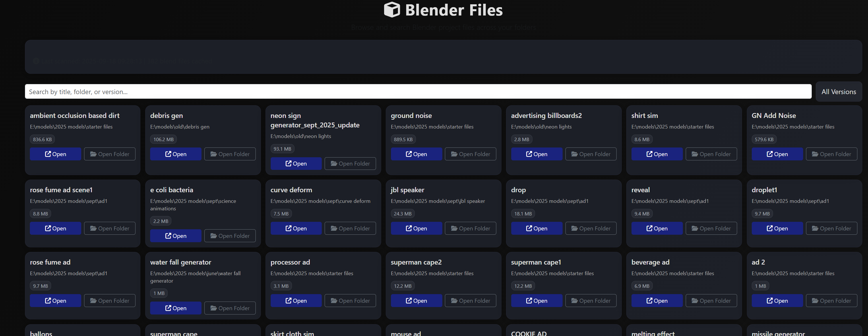Open the jbl speaker blend file
Screen dimensions: 868x336
416,228
